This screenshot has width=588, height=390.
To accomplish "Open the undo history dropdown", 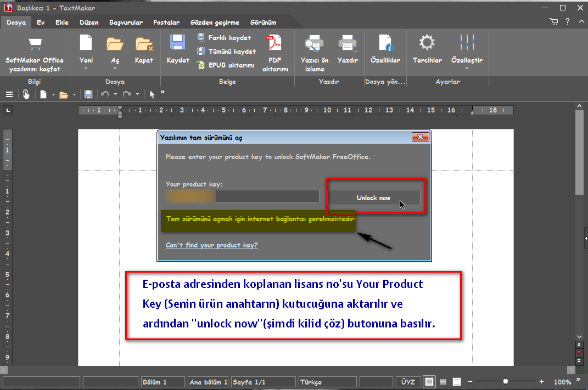I will pyautogui.click(x=115, y=94).
